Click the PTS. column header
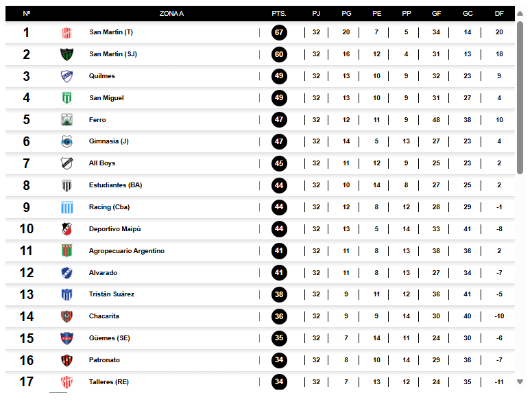 (x=279, y=14)
